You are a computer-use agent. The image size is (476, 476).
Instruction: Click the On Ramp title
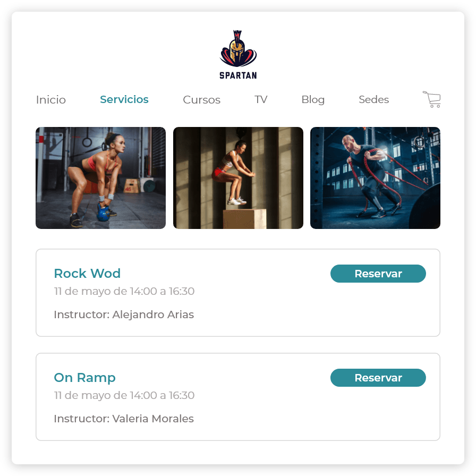[84, 378]
